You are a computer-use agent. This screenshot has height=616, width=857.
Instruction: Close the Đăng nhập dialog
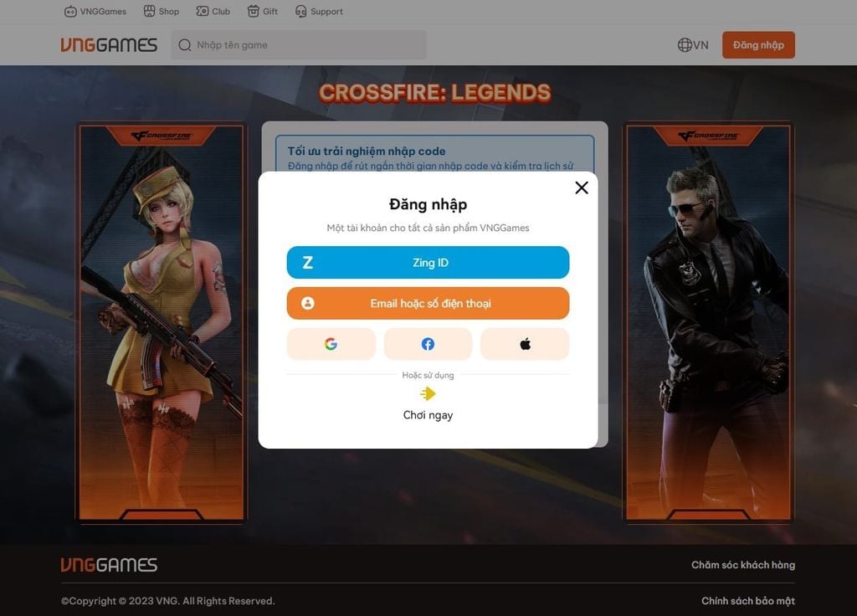tap(582, 187)
